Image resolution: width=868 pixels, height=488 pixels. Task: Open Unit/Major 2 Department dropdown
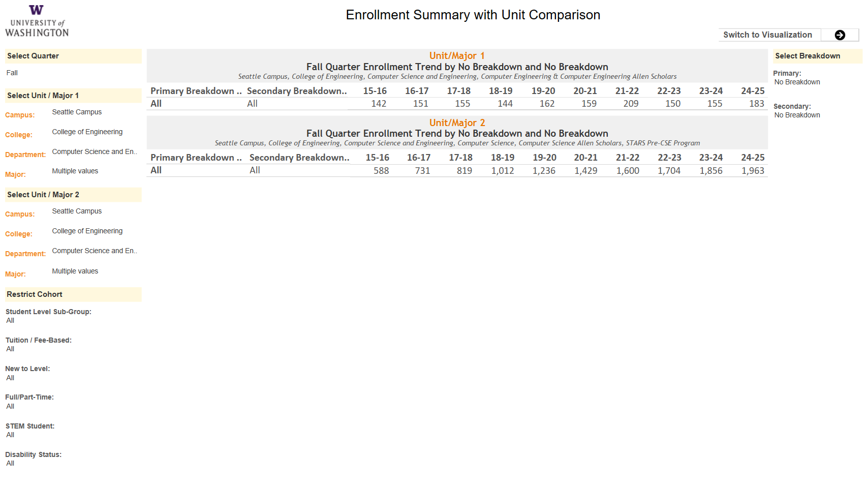pyautogui.click(x=95, y=251)
